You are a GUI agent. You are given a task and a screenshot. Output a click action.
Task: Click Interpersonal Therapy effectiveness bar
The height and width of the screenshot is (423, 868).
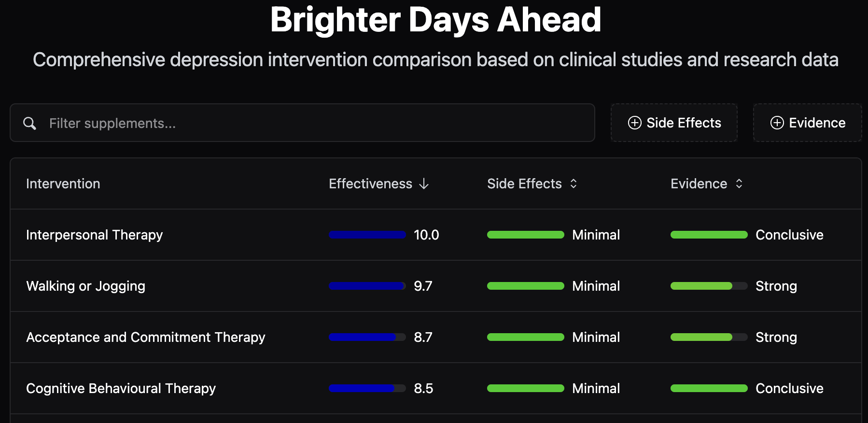click(367, 235)
